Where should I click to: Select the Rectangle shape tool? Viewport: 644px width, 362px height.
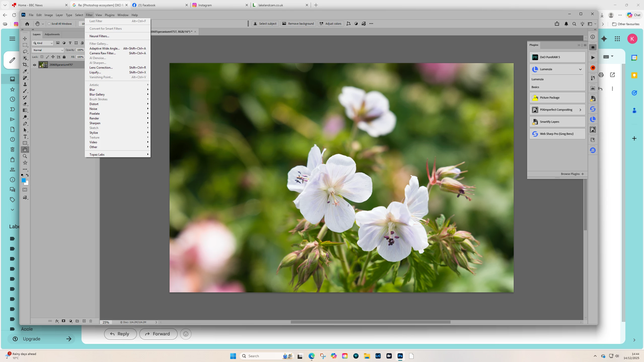[x=25, y=143]
